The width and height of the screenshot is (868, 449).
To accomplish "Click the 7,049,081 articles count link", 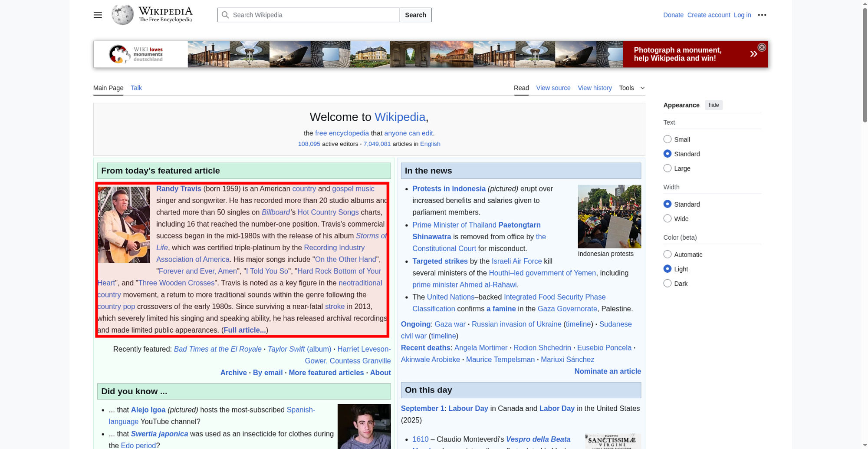I will (377, 144).
